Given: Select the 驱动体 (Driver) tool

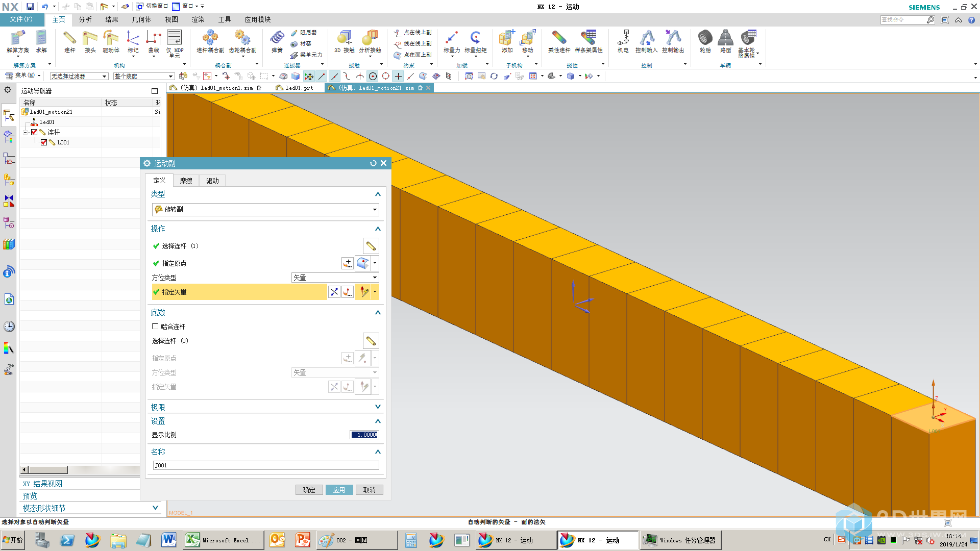Looking at the screenshot, I should (111, 41).
